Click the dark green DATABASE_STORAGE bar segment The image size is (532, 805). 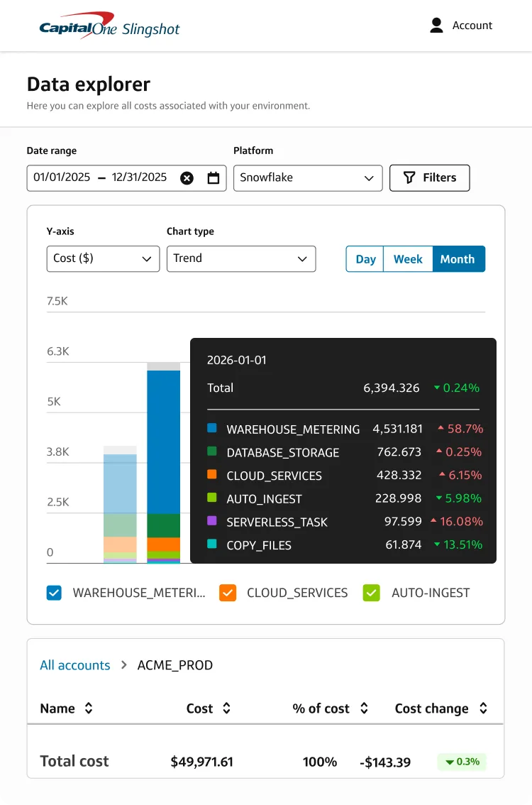[164, 525]
